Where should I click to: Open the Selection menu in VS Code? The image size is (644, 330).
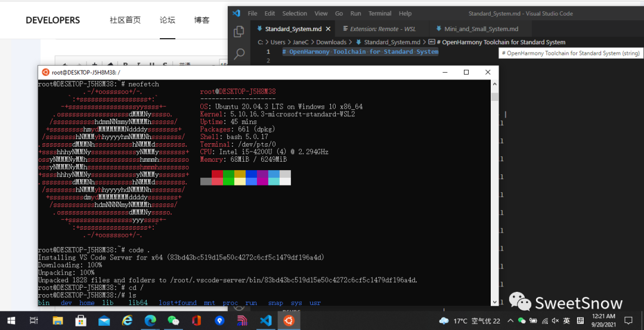pos(295,13)
